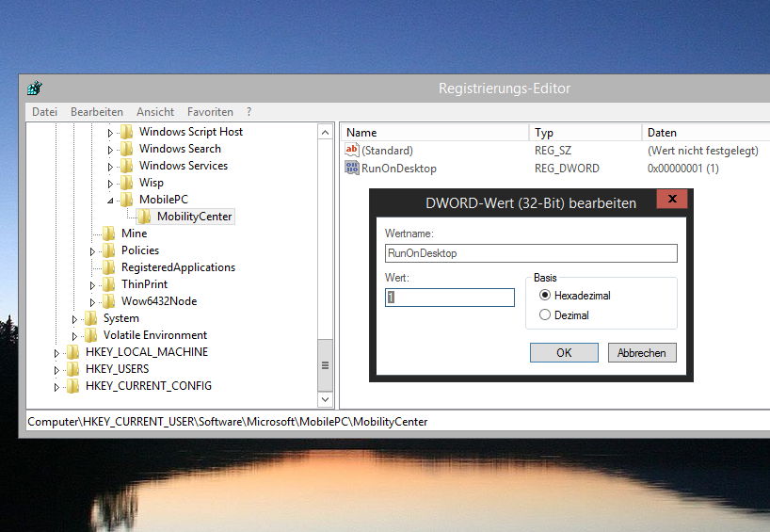Screen dimensions: 770x532
Task: Click the Wert input field
Action: pos(449,298)
